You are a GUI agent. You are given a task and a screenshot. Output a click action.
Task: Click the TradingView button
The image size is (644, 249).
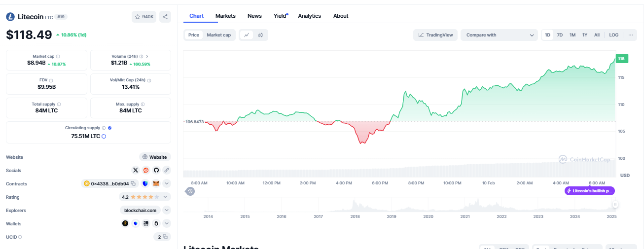tap(435, 35)
